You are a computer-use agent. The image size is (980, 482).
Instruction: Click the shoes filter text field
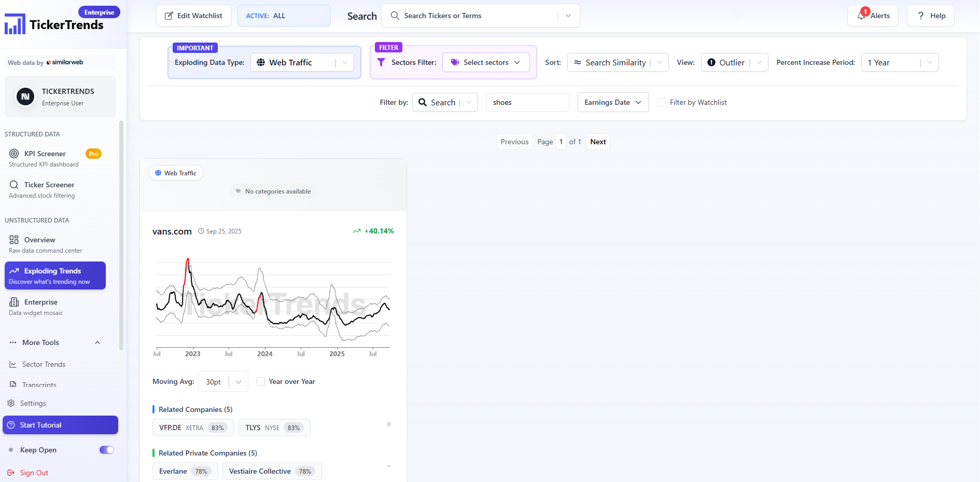point(527,102)
